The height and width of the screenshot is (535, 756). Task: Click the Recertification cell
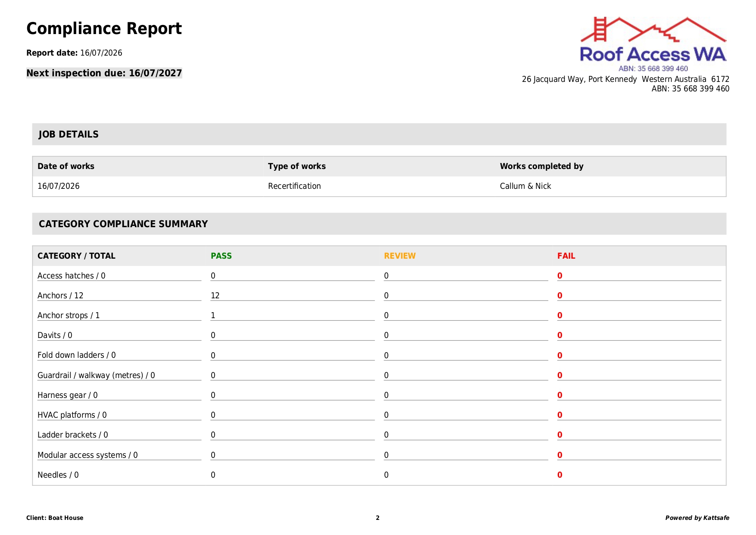(294, 186)
